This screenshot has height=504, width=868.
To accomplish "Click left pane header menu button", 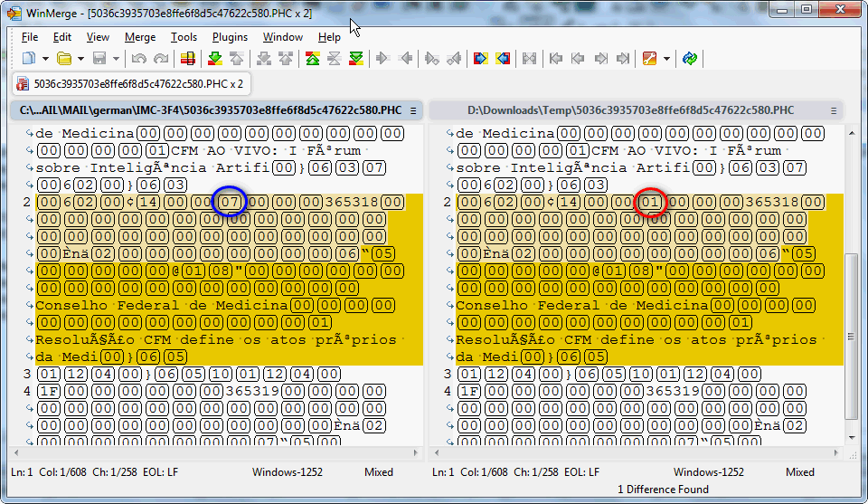I will pyautogui.click(x=413, y=110).
